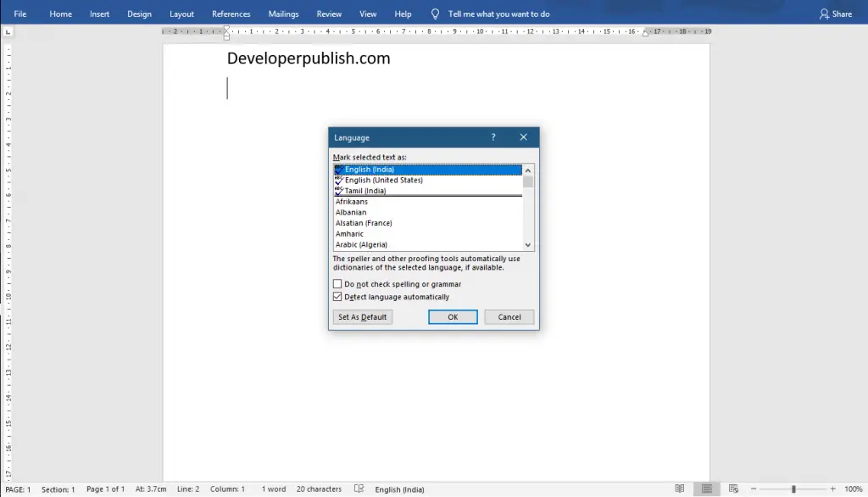Open the Layout ribbon tab
This screenshot has width=868, height=497.
(181, 14)
